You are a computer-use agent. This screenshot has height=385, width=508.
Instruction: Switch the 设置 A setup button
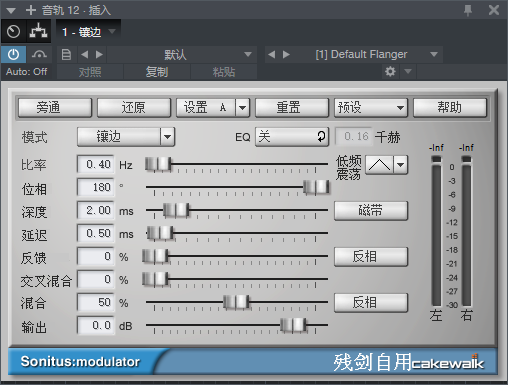(205, 108)
